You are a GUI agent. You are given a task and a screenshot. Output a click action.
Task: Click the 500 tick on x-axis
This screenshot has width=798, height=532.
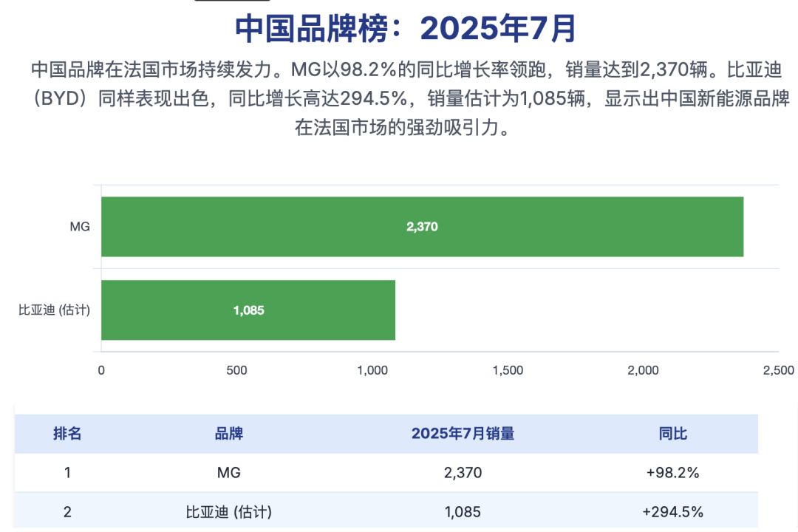coord(236,371)
